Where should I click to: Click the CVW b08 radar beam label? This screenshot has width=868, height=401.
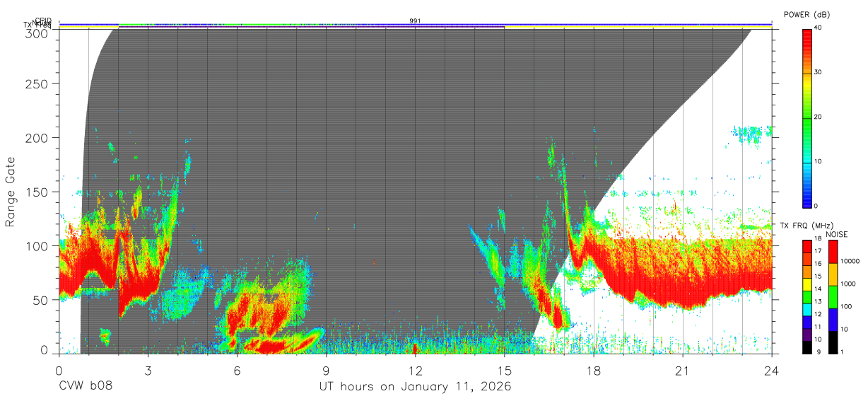click(86, 387)
